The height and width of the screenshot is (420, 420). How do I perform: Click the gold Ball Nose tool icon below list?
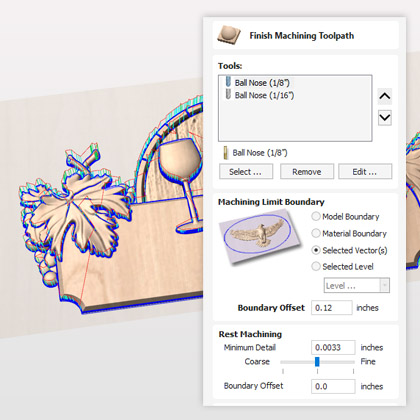[x=226, y=153]
